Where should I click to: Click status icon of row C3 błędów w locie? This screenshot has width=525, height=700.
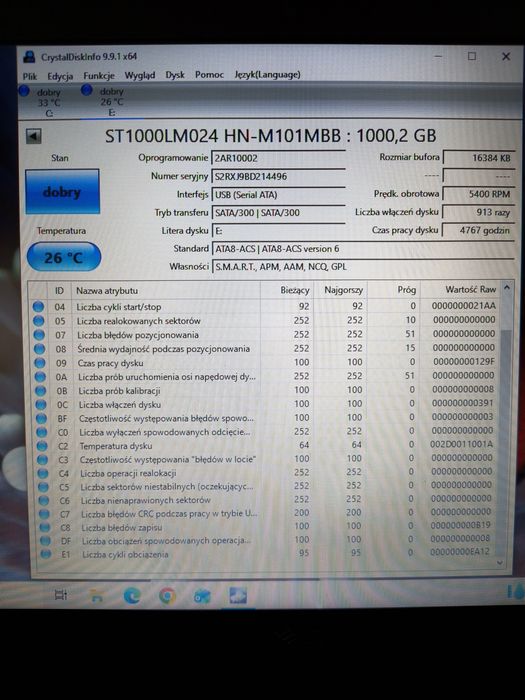pos(42,459)
